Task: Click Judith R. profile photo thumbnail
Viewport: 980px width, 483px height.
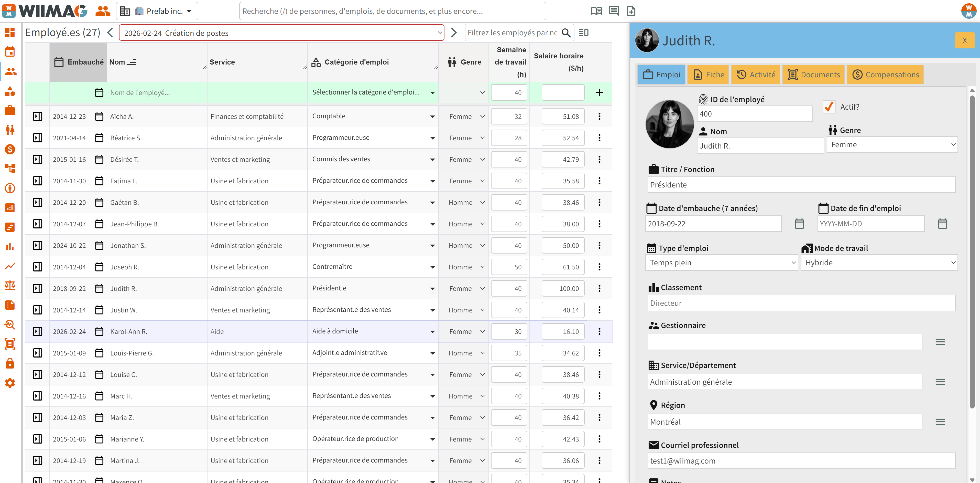Action: (x=647, y=40)
